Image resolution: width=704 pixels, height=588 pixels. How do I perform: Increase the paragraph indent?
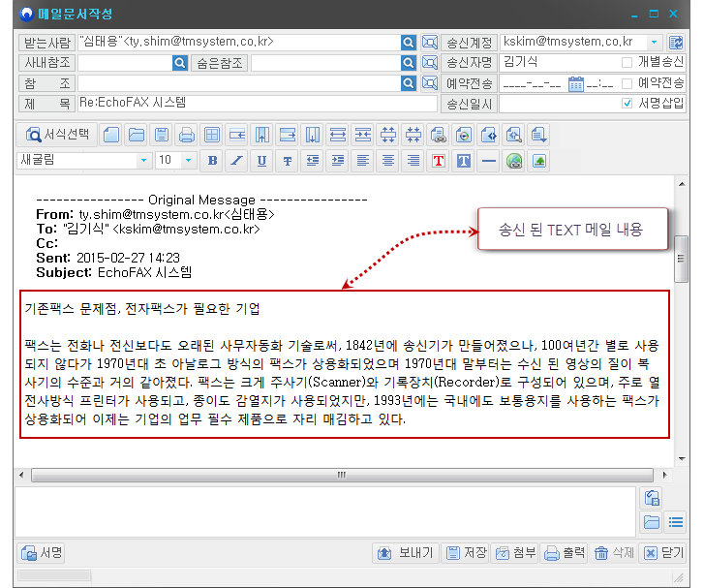pos(338,161)
